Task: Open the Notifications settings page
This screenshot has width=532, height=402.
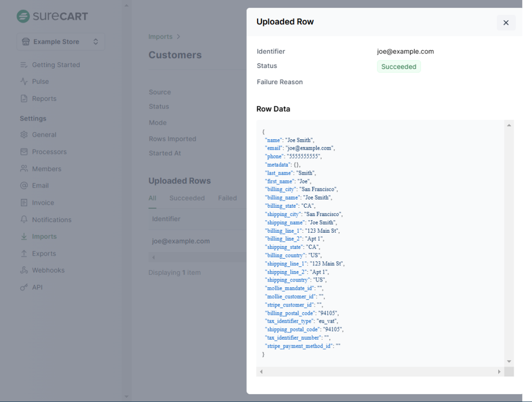Action: (x=51, y=220)
